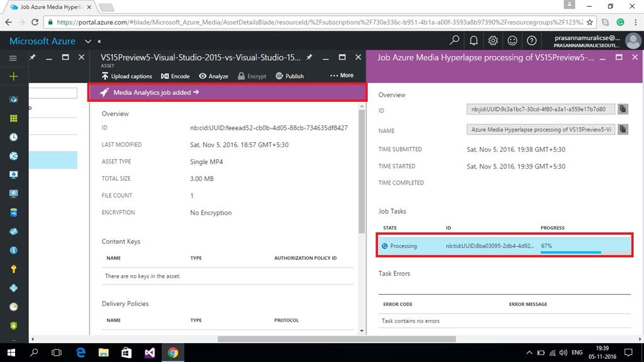This screenshot has width=644, height=362.
Task: Click the scroll-down arrow of asset blade
Action: coord(362,331)
